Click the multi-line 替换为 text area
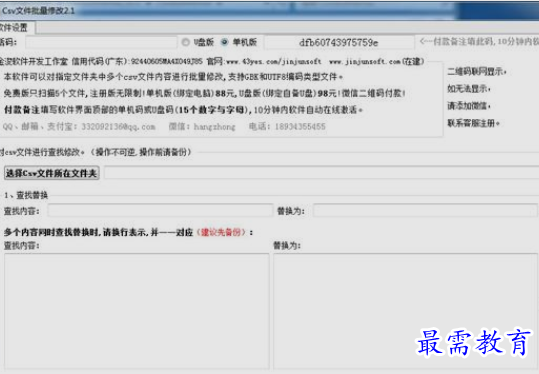Screen dimensions: 539x374 pyautogui.click(x=405, y=311)
